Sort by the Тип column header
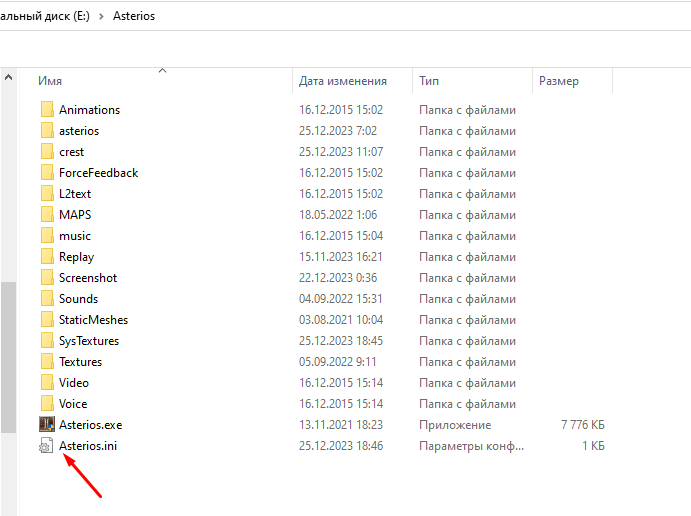Image resolution: width=691 pixels, height=516 pixels. pos(429,81)
